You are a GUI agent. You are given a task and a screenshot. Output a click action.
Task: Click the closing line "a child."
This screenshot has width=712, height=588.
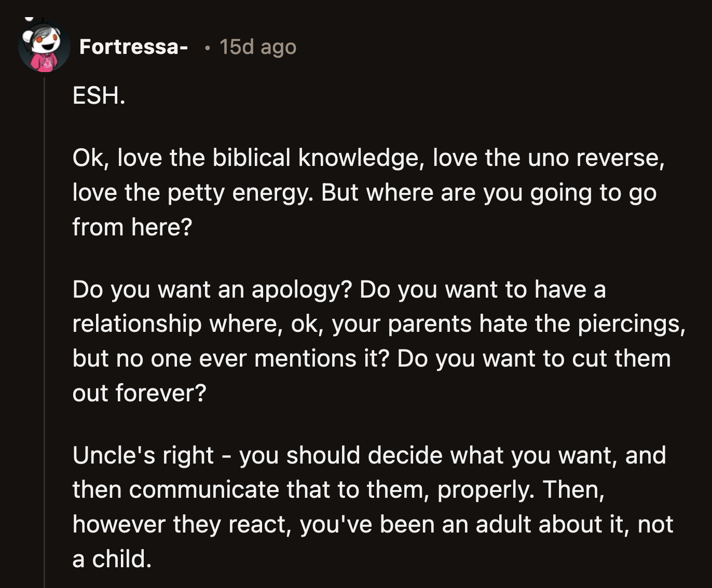point(112,559)
